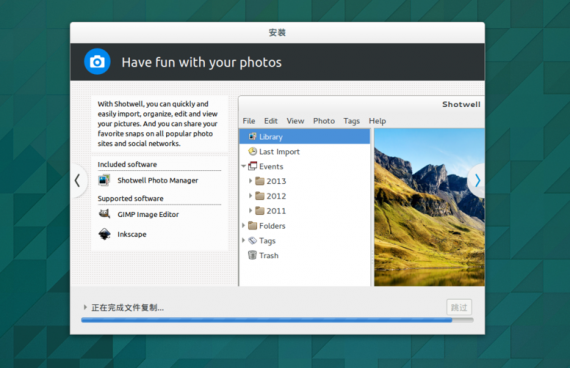This screenshot has width=570, height=368.
Task: Collapse the Events tree node
Action: click(243, 166)
